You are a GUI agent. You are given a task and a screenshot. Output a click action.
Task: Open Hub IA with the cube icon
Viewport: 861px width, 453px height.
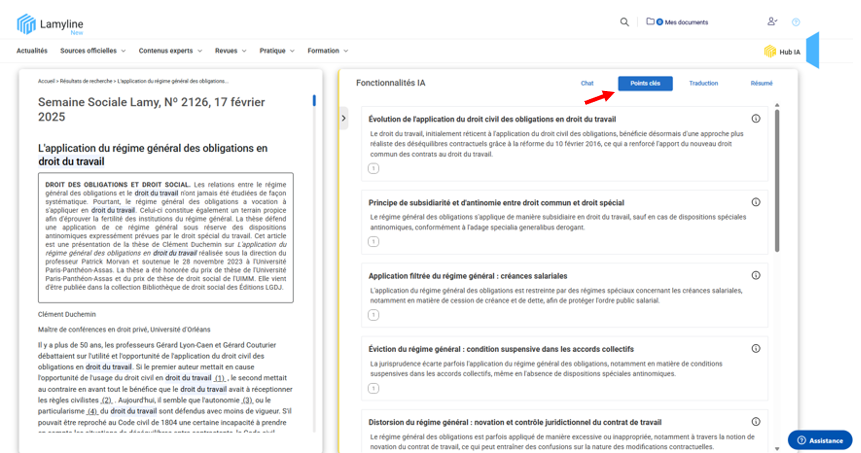click(x=782, y=51)
